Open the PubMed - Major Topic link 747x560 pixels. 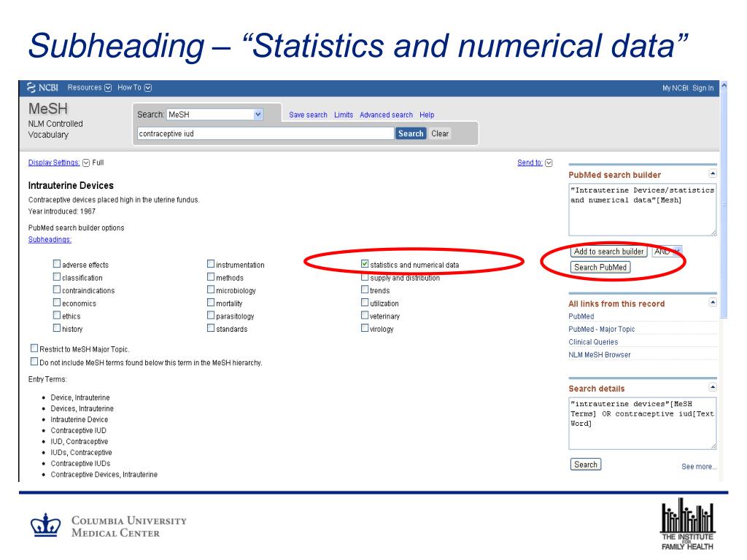[601, 329]
